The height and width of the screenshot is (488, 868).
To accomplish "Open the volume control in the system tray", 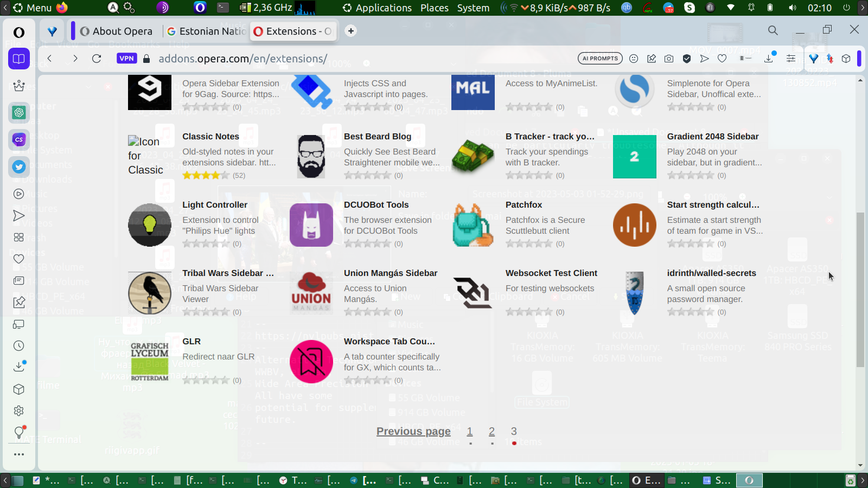I will coord(793,8).
